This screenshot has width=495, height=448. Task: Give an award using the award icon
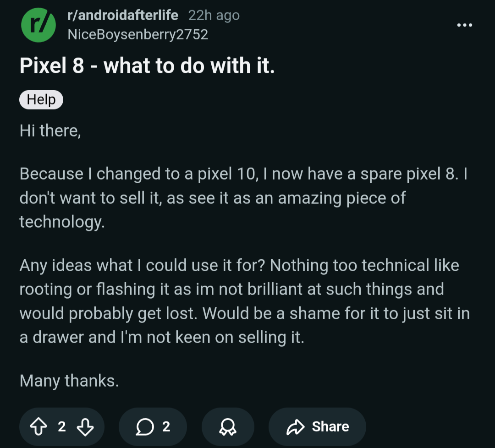[228, 426]
